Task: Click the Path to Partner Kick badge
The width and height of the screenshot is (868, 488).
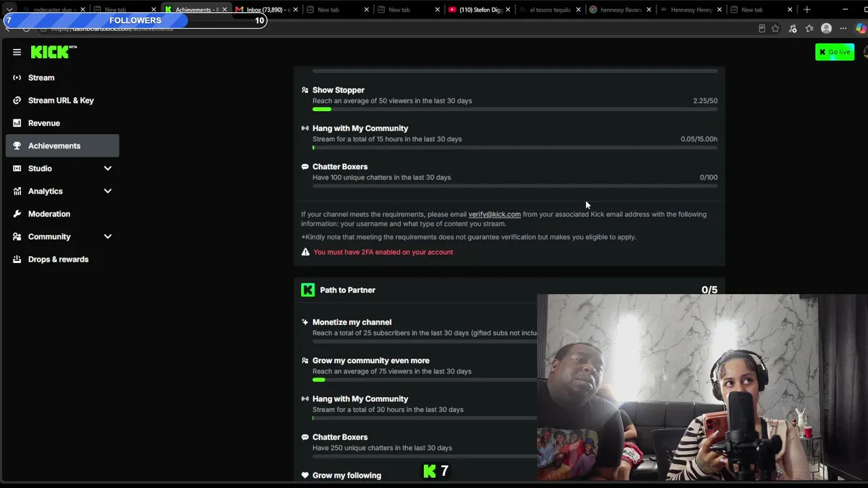Action: point(308,290)
